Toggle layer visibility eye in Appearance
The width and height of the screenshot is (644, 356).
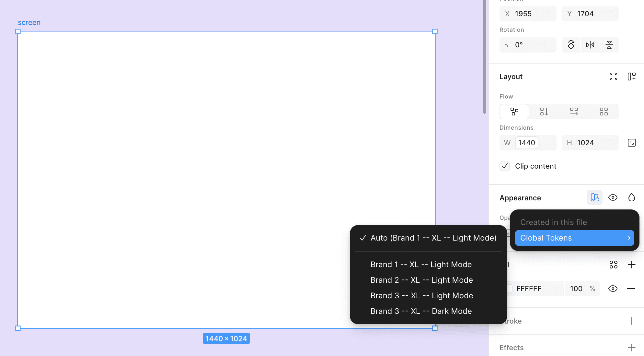point(613,197)
